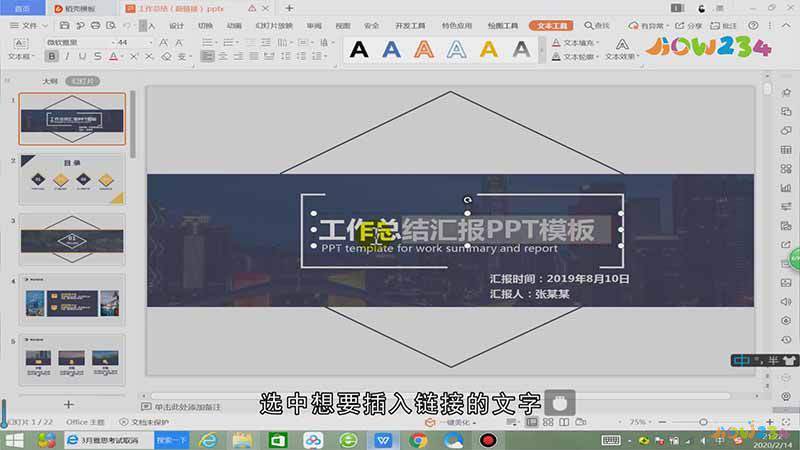Open the File menu
The image size is (800, 450).
click(x=29, y=25)
